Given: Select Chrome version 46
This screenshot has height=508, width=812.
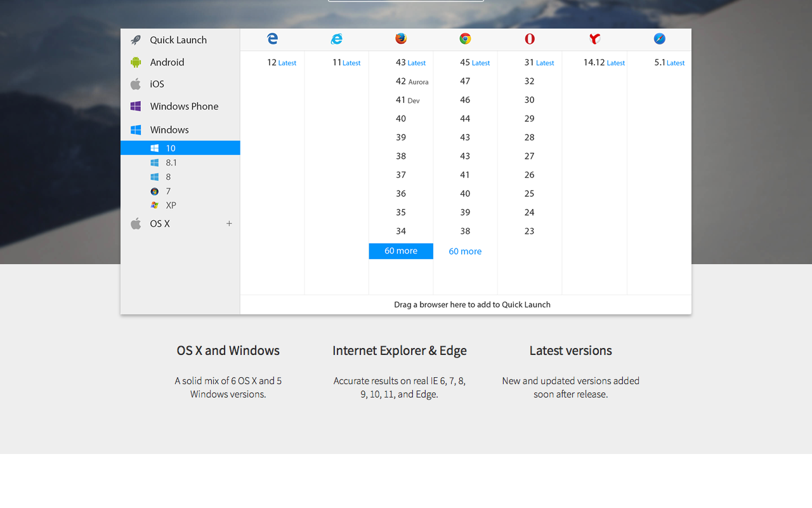Looking at the screenshot, I should [x=465, y=100].
